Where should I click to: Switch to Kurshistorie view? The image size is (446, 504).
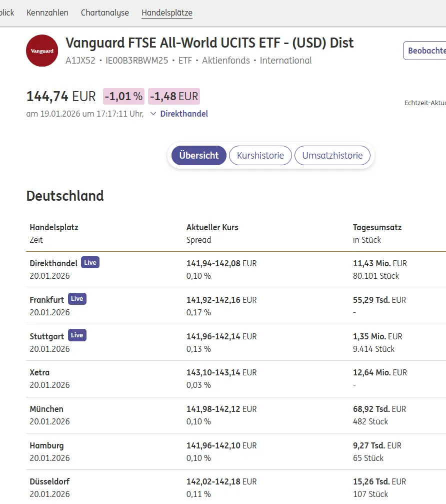click(x=260, y=155)
